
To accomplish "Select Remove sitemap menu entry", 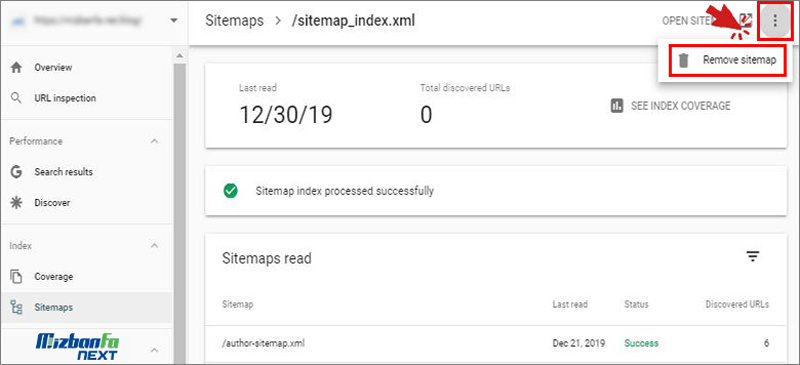I will (x=727, y=60).
